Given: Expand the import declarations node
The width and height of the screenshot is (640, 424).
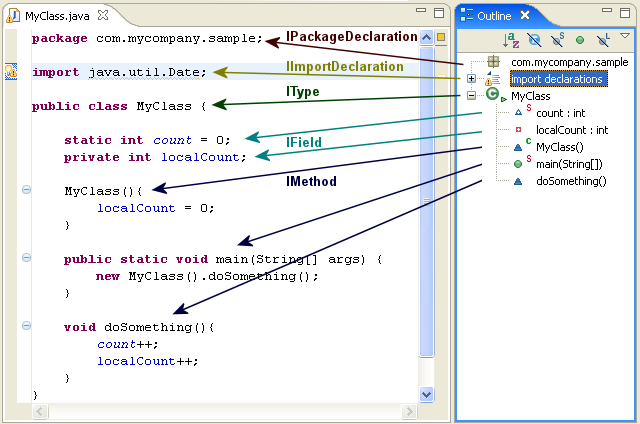Looking at the screenshot, I should [471, 78].
